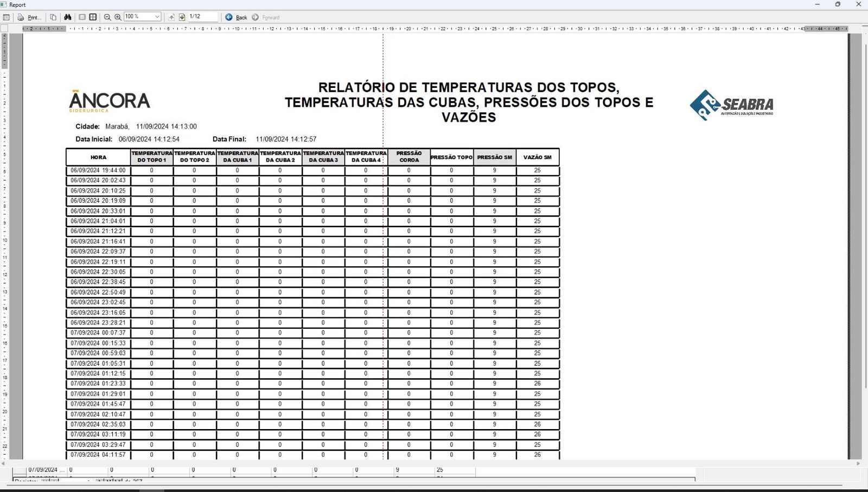Restore down the Report window
This screenshot has width=868, height=492.
pyautogui.click(x=838, y=4)
